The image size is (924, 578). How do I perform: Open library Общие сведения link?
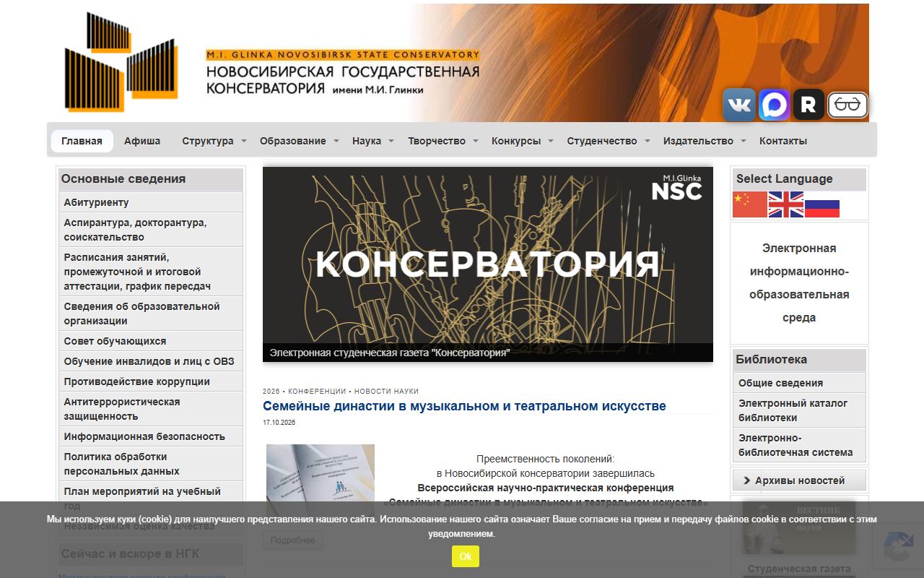[799, 383]
